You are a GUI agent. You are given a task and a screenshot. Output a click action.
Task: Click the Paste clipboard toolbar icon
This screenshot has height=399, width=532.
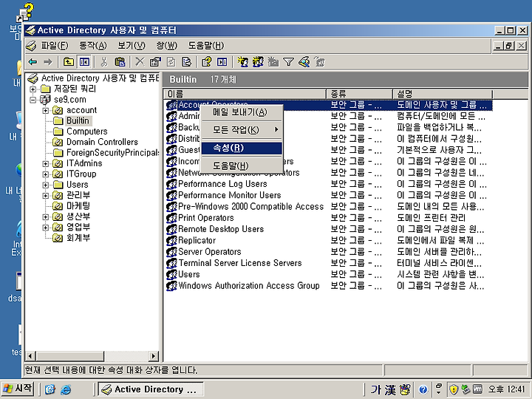[x=120, y=62]
